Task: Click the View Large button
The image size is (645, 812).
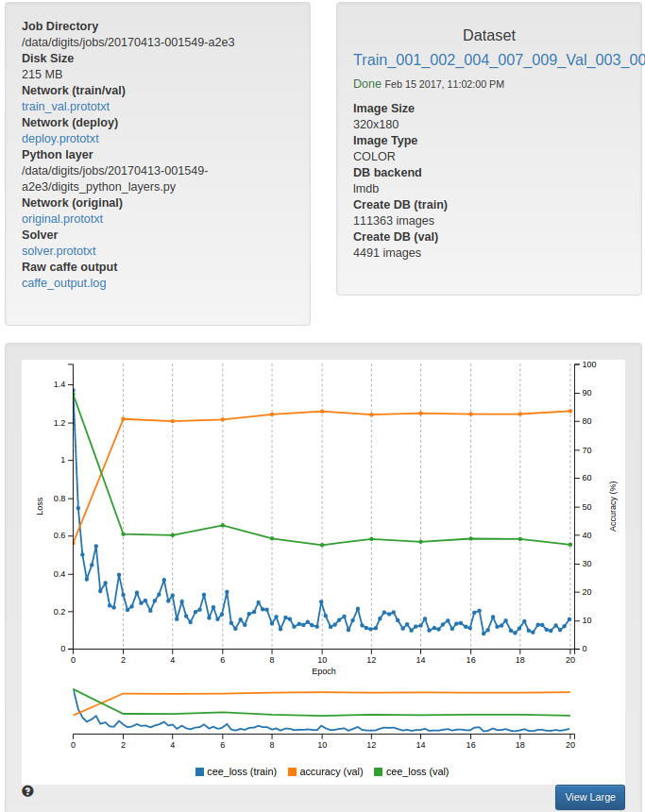Action: point(589,797)
